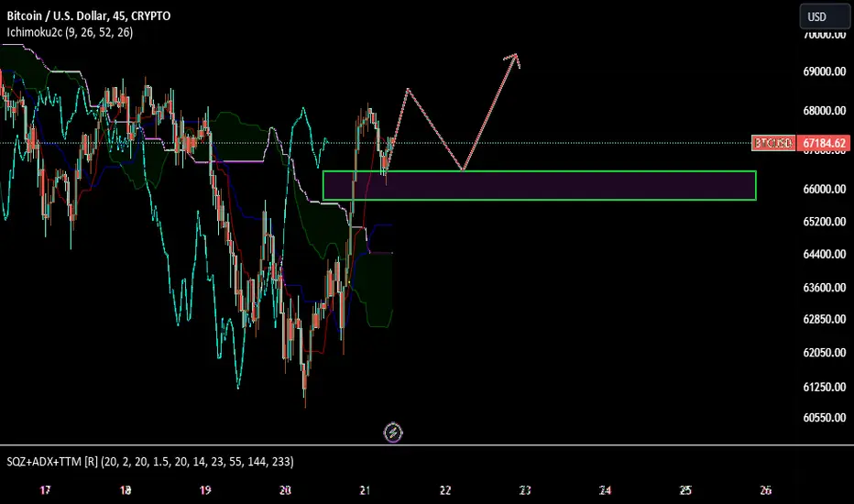Click date 21 on the time axis
854x504 pixels.
(365, 490)
